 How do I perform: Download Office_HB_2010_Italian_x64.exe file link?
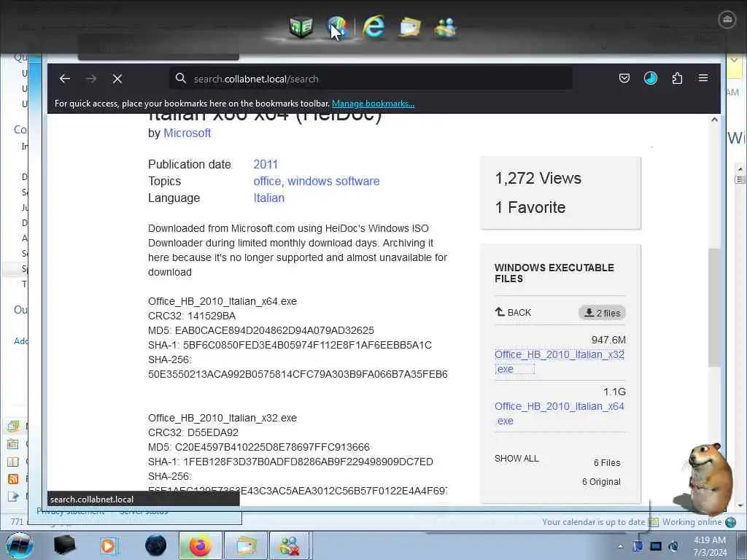(560, 413)
